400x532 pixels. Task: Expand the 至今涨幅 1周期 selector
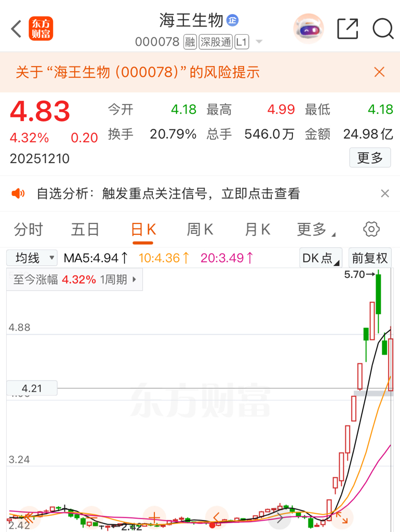pyautogui.click(x=75, y=280)
